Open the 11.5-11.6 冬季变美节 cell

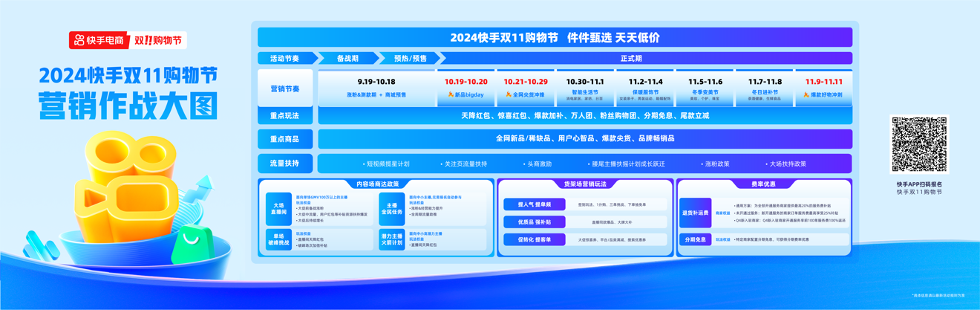pyautogui.click(x=705, y=88)
